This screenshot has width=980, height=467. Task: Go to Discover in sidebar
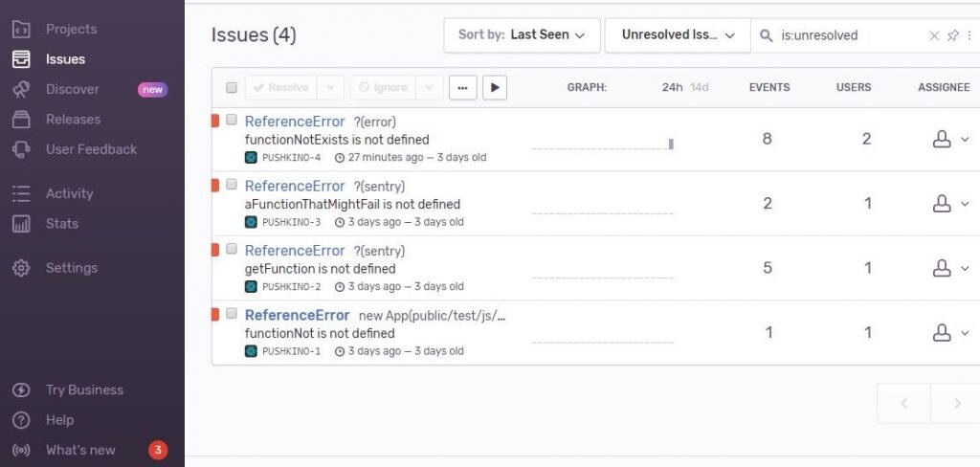tap(72, 89)
